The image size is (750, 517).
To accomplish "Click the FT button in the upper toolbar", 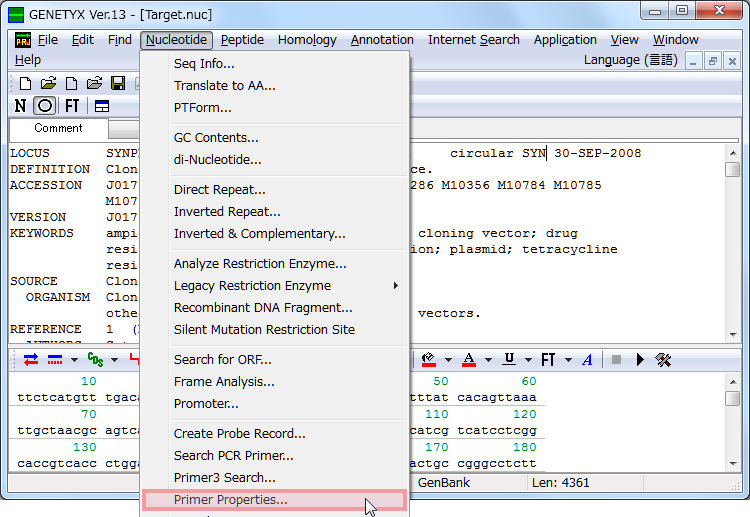I will tap(72, 106).
